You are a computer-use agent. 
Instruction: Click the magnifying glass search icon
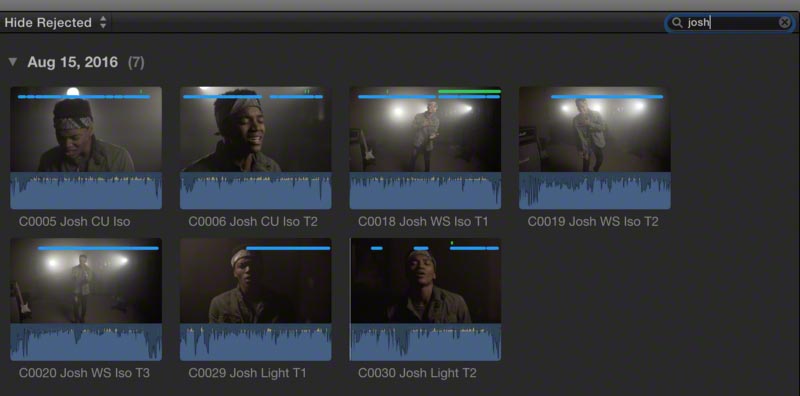coord(677,22)
